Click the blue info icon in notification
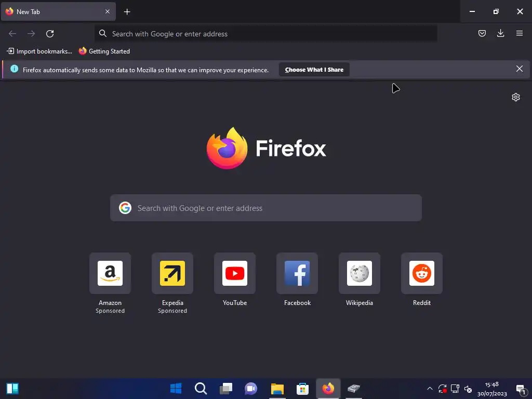Viewport: 532px width, 399px height. coord(14,69)
